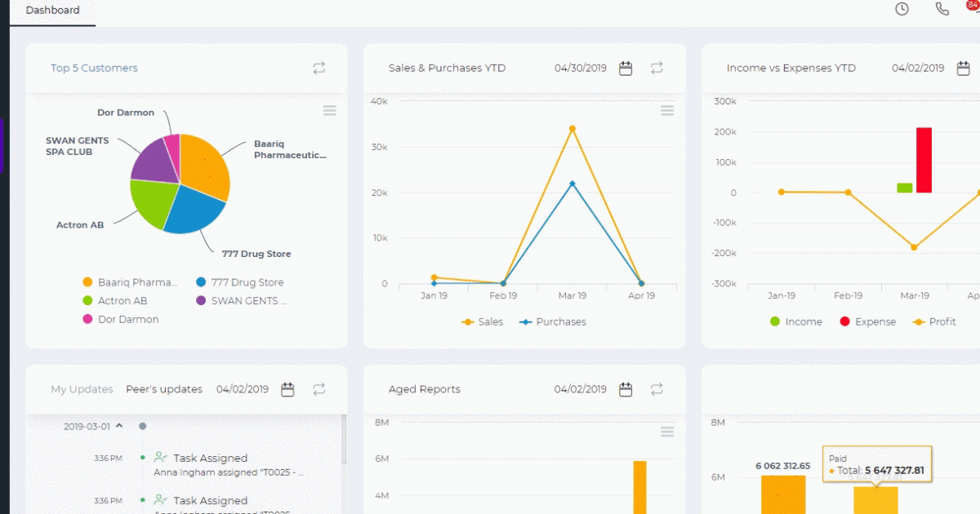
Task: Refresh the updates feed widget
Action: pos(319,390)
